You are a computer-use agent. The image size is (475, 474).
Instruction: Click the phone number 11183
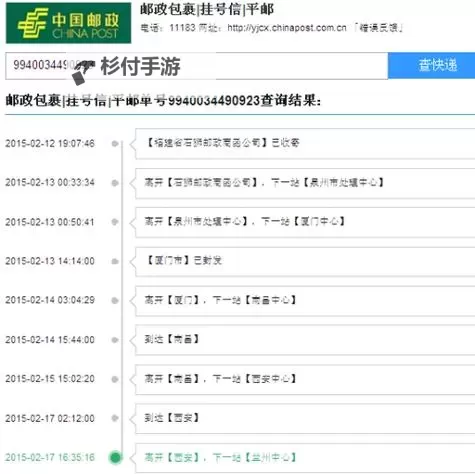click(182, 28)
